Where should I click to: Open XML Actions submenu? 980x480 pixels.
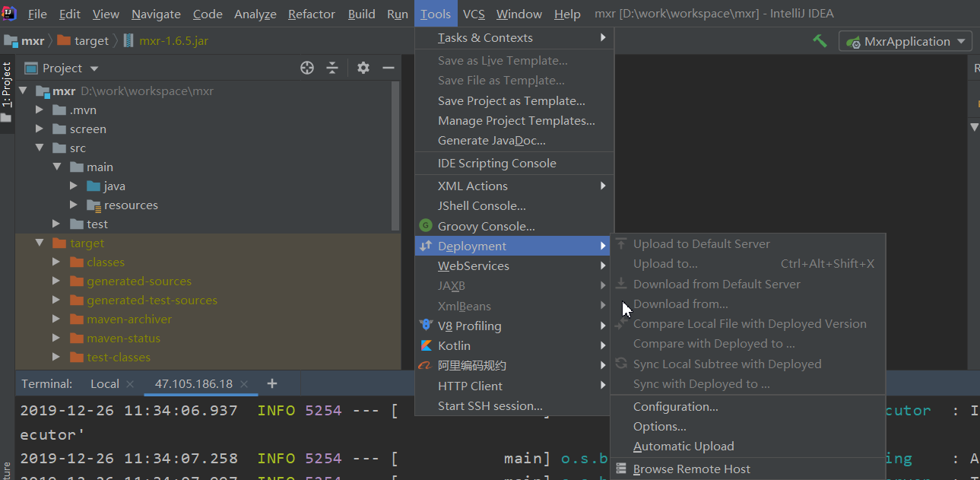click(x=514, y=186)
